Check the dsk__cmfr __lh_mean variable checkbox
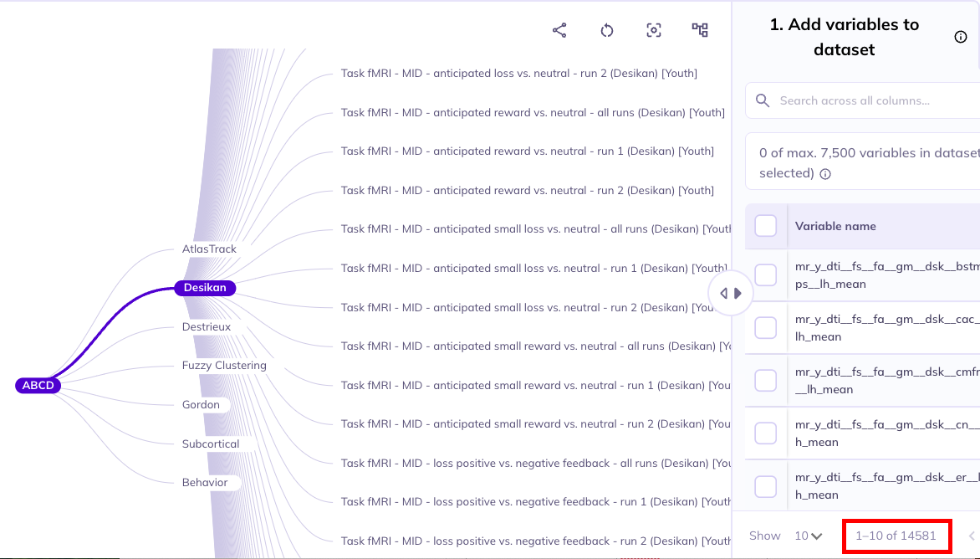Viewport: 980px width, 559px height. [766, 380]
